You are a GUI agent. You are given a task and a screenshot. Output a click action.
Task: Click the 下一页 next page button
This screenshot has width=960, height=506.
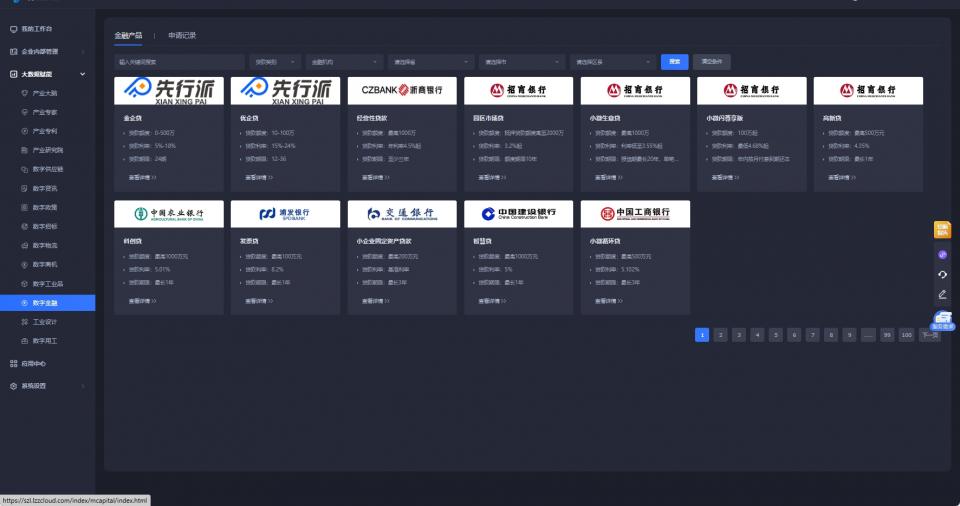929,335
